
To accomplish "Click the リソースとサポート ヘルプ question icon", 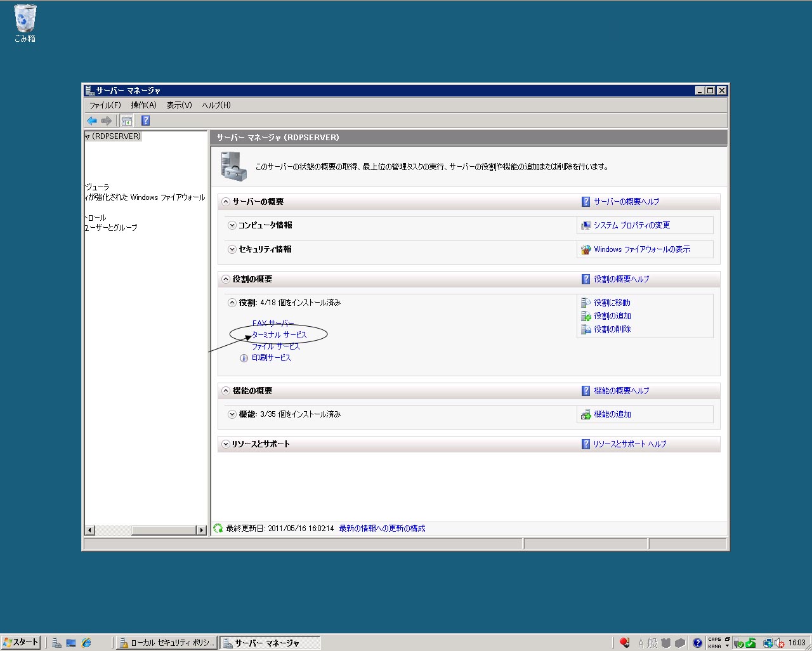I will [x=586, y=444].
